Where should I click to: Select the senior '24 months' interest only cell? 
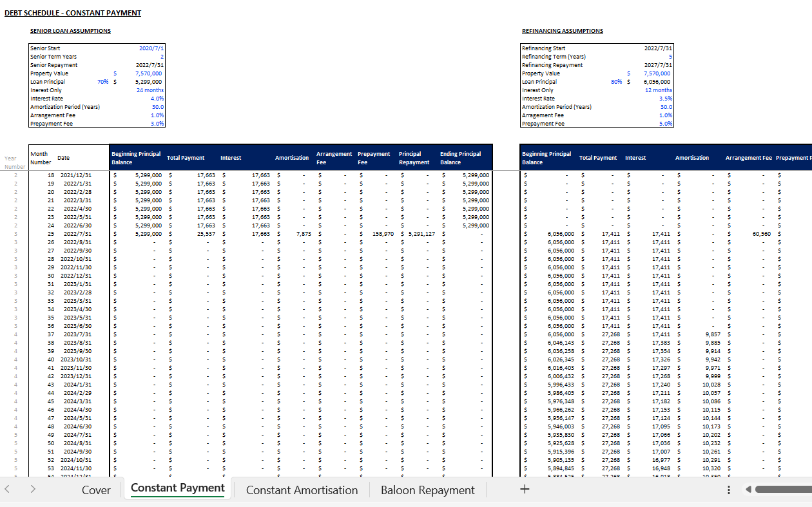click(x=150, y=90)
